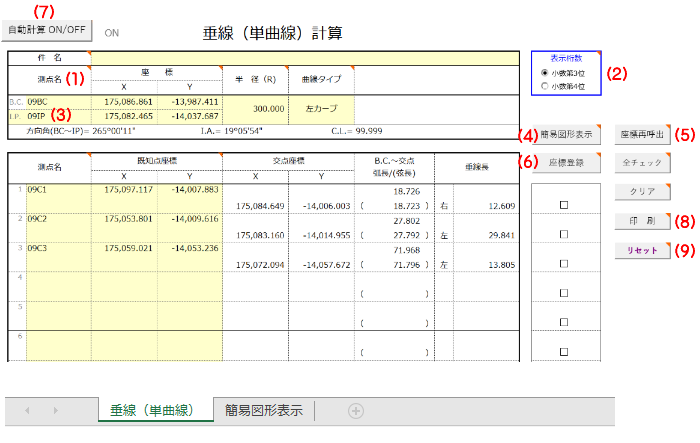Select the radius cell showing 300.000
Screen dimensions: 700x443
[x=259, y=108]
